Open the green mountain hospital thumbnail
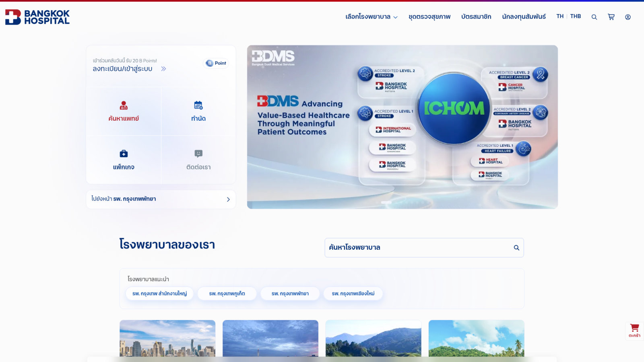The height and width of the screenshot is (362, 644). tap(374, 338)
